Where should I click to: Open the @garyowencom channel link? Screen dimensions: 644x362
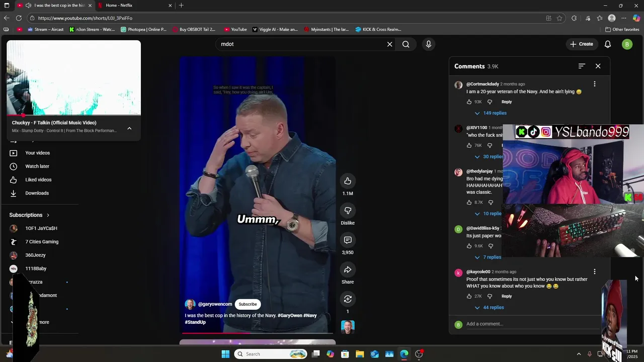point(215,304)
